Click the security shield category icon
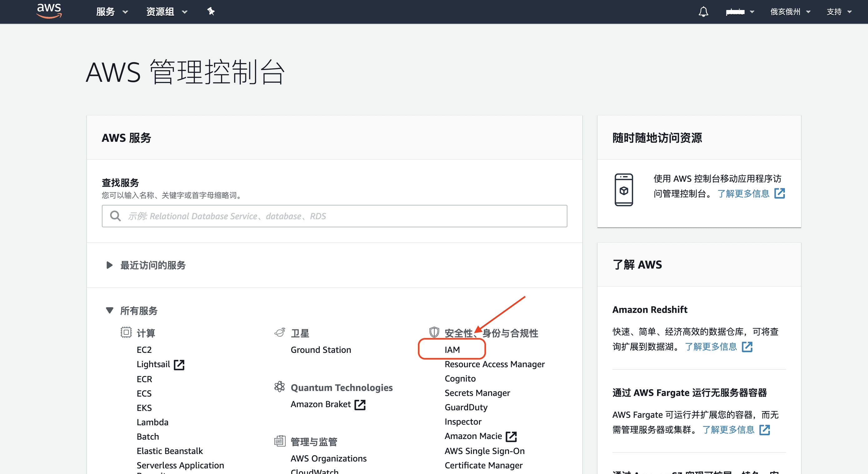The width and height of the screenshot is (868, 474). pos(434,332)
